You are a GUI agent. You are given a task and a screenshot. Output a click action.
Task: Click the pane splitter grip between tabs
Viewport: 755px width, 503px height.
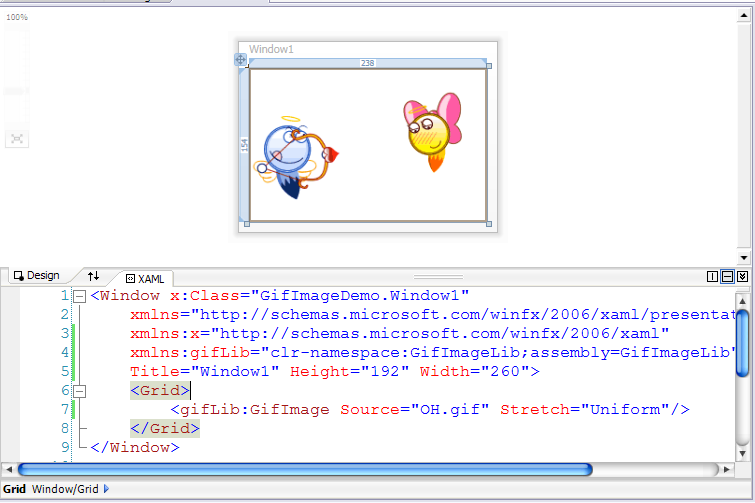[x=438, y=277]
